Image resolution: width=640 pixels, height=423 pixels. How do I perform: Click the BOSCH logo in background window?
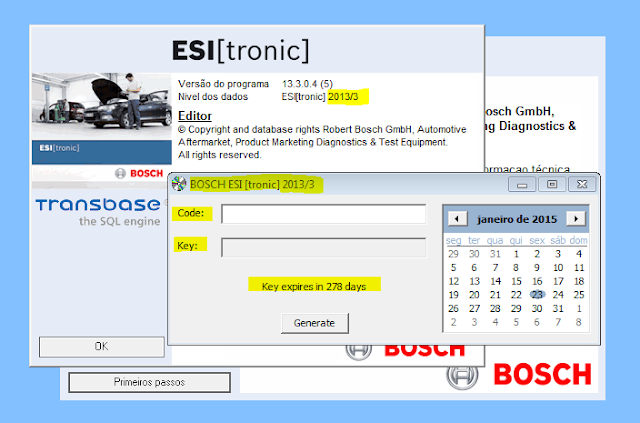pos(519,374)
